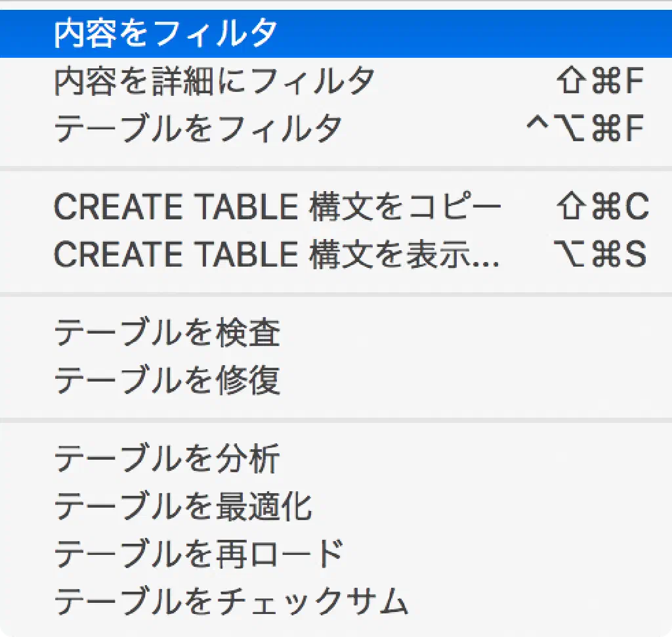
Task: Click the ⇧⌘F shortcut label
Action: tap(600, 81)
